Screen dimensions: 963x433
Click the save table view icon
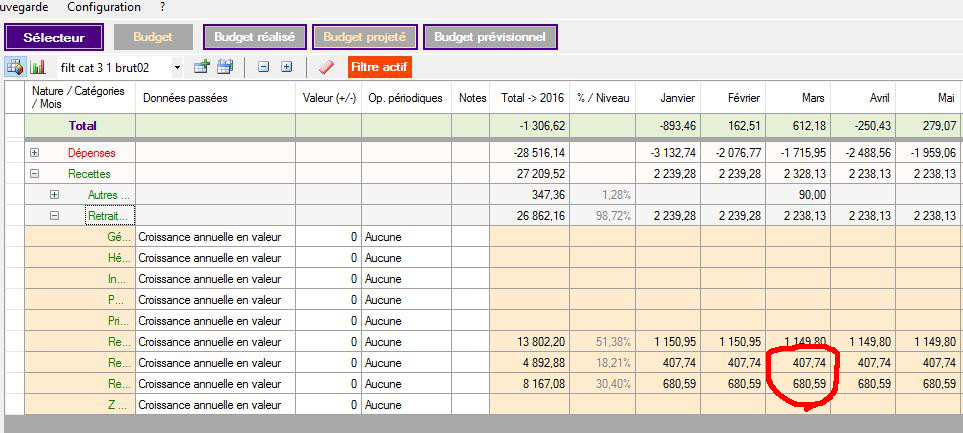[225, 67]
